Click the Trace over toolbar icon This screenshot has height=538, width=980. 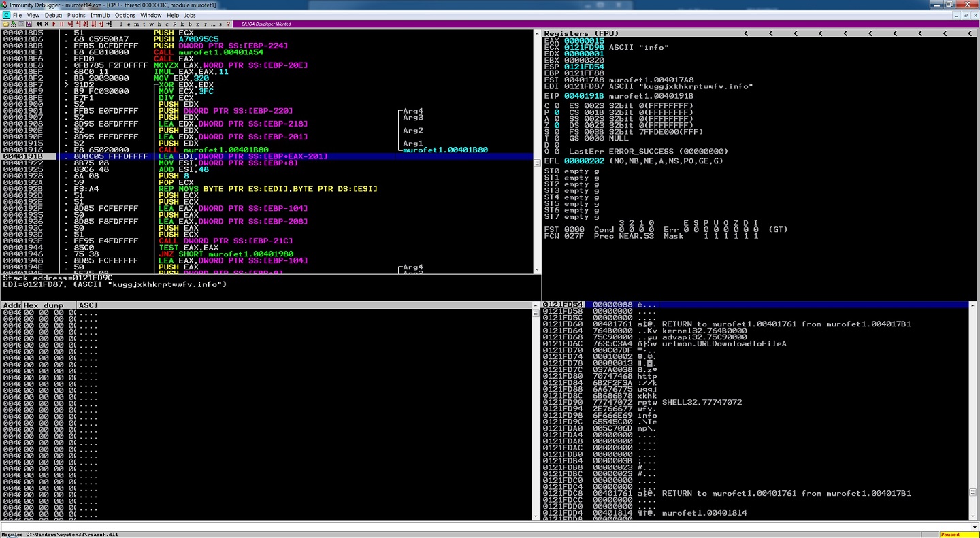94,24
